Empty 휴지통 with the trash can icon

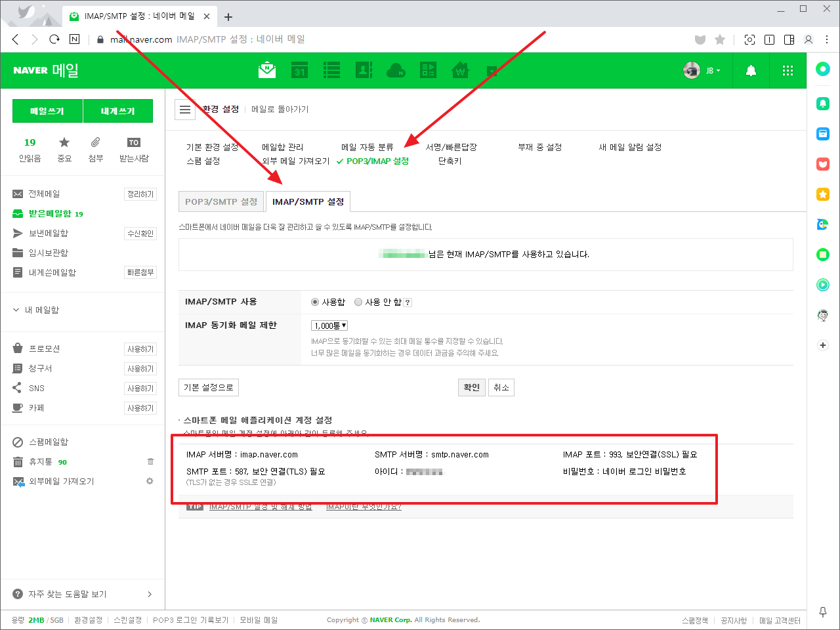150,462
